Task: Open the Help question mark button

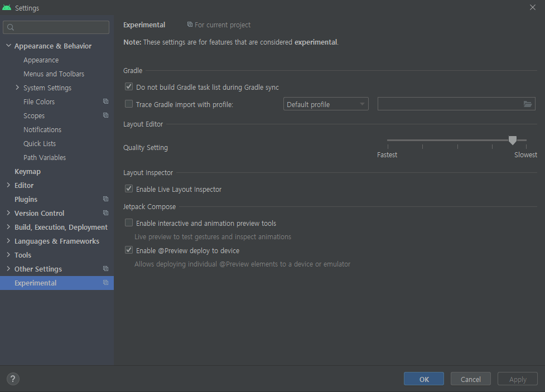Action: coord(13,379)
